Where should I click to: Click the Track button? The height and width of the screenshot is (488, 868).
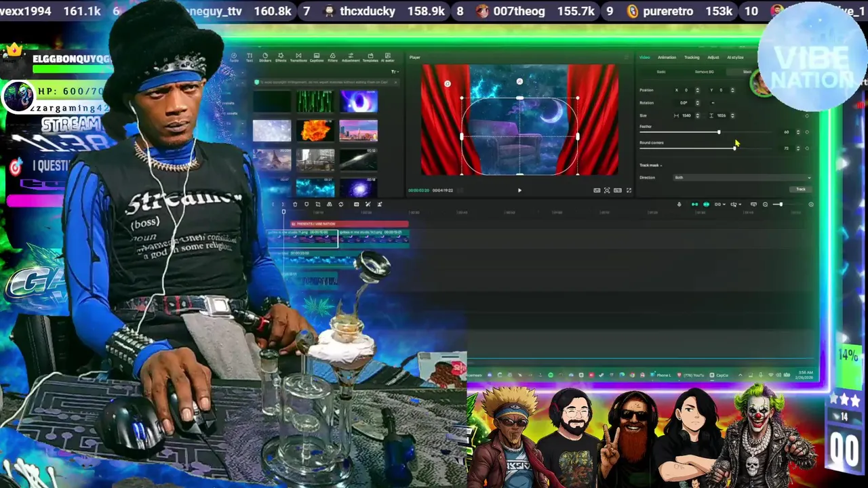801,189
